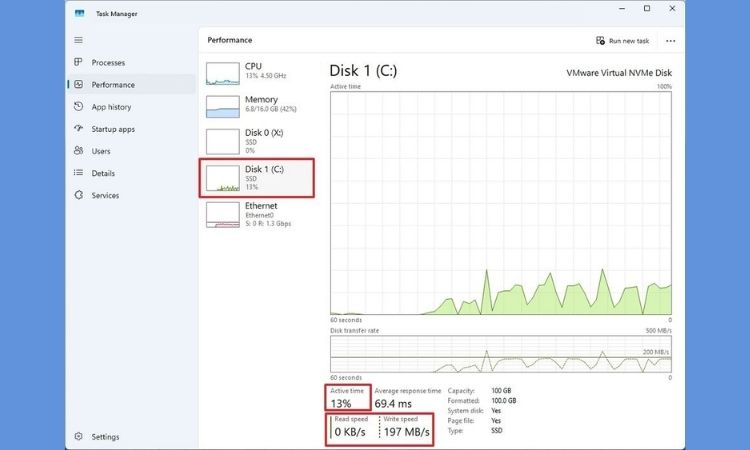Open the Services page

click(x=131, y=195)
